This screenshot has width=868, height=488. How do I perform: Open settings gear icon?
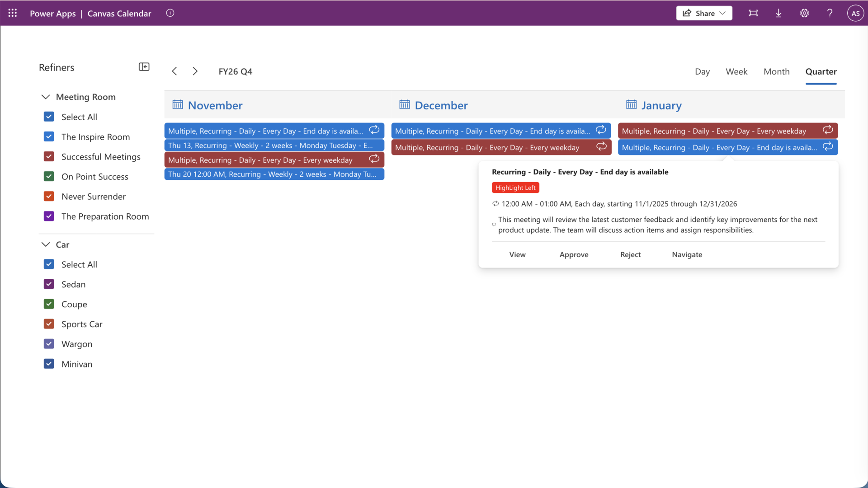804,13
